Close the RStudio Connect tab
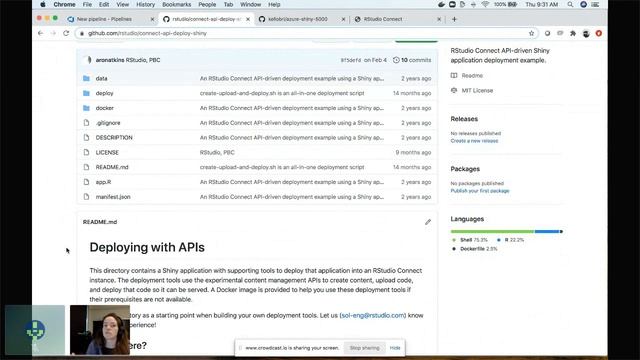This screenshot has width=640, height=360. (x=439, y=19)
